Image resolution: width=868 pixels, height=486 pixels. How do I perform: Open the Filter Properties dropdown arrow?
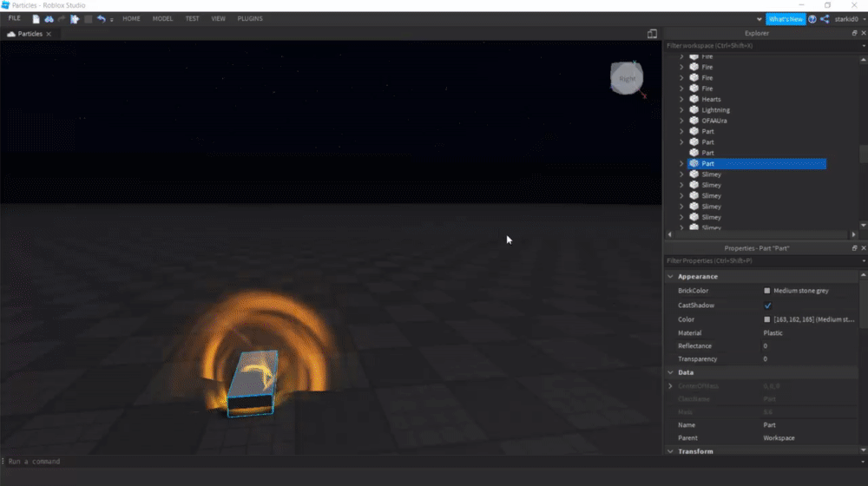pos(864,260)
